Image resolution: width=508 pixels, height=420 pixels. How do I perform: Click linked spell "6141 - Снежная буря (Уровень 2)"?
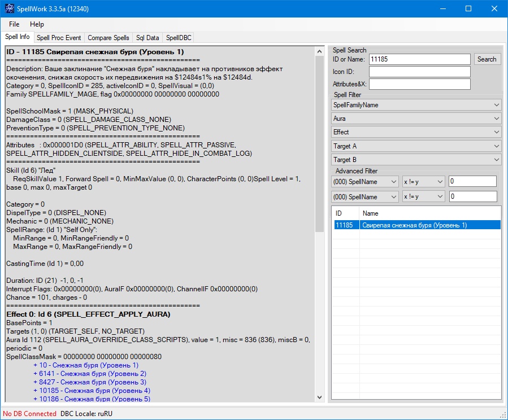(90, 373)
